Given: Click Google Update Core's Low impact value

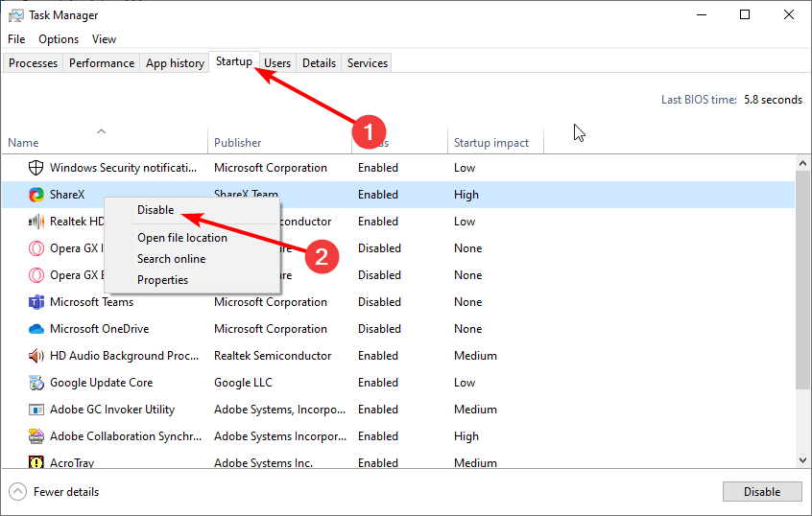Looking at the screenshot, I should pos(465,383).
